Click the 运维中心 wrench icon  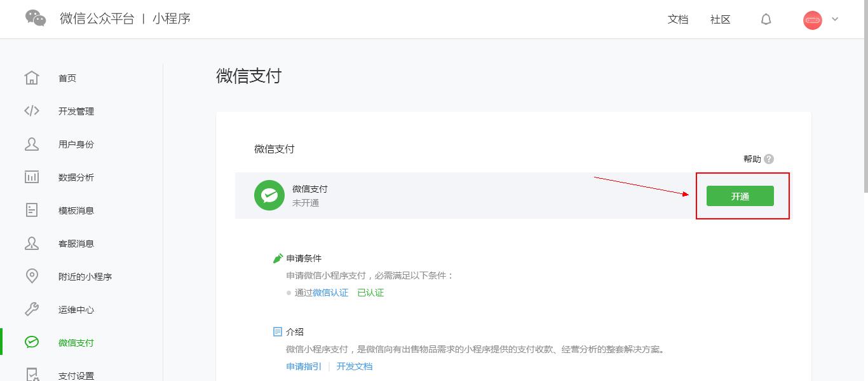(32, 309)
